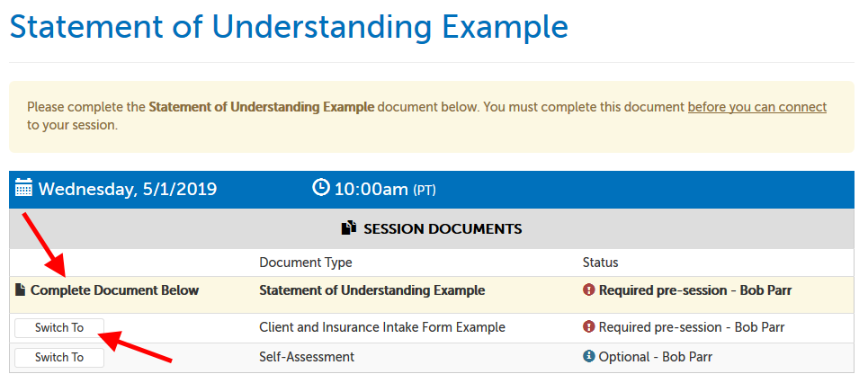Click the Document Type column header
The image size is (868, 383).
tap(305, 263)
